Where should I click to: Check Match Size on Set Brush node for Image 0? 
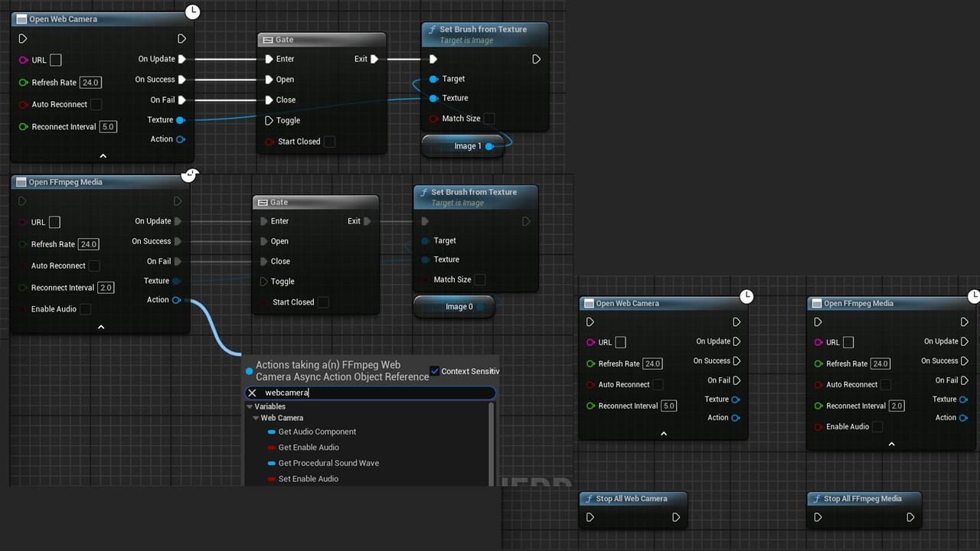pyautogui.click(x=479, y=279)
